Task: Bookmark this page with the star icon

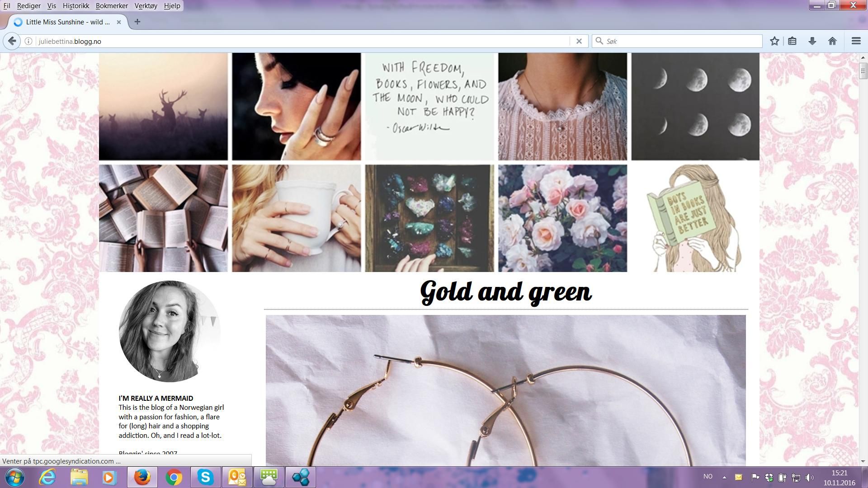Action: click(x=774, y=41)
